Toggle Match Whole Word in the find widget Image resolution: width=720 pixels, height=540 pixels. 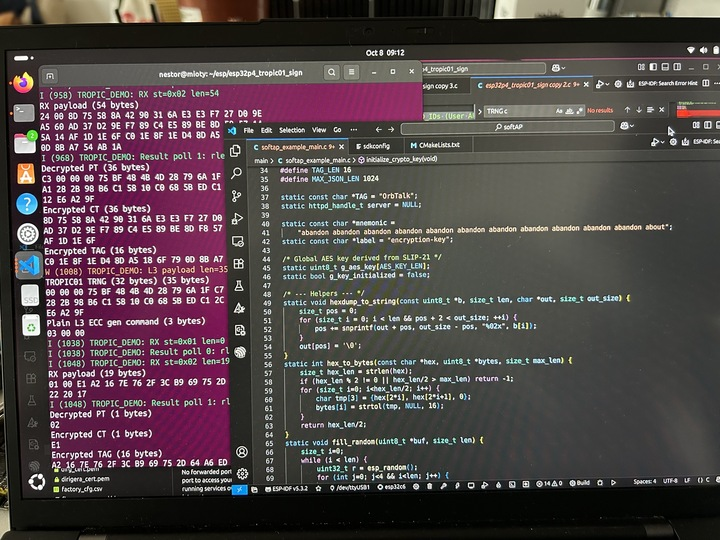click(569, 111)
